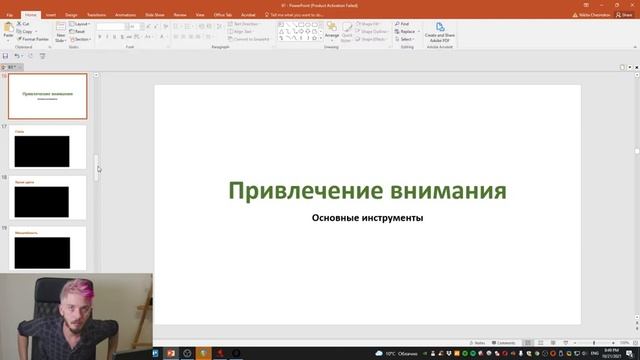
Task: Open the Windows notification center icon
Action: [x=629, y=353]
